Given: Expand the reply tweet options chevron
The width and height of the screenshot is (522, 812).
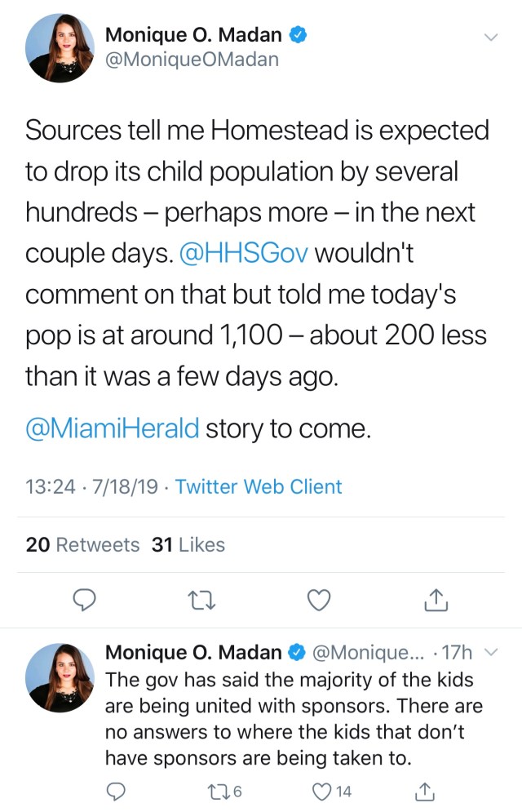Looking at the screenshot, I should [490, 653].
